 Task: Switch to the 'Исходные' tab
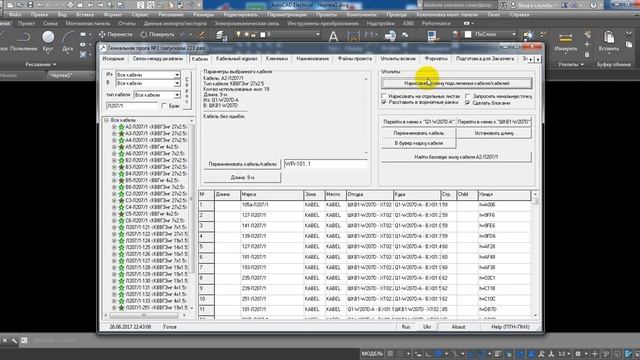(113, 59)
